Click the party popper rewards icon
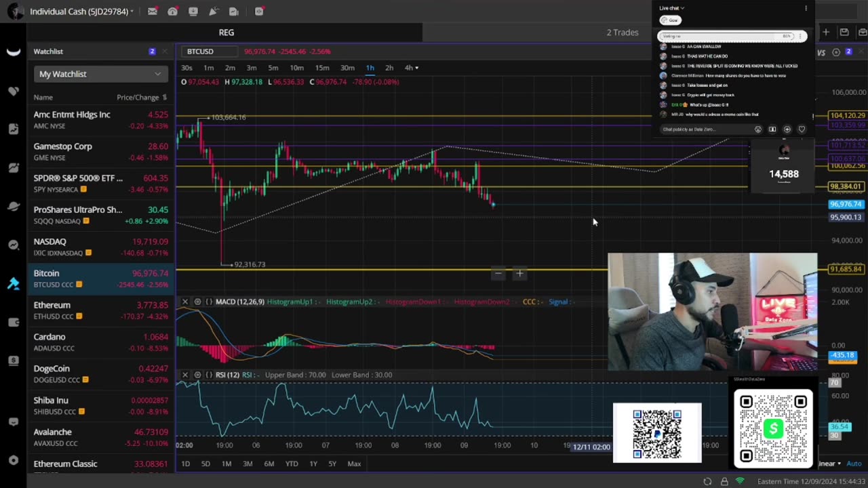 tap(214, 12)
